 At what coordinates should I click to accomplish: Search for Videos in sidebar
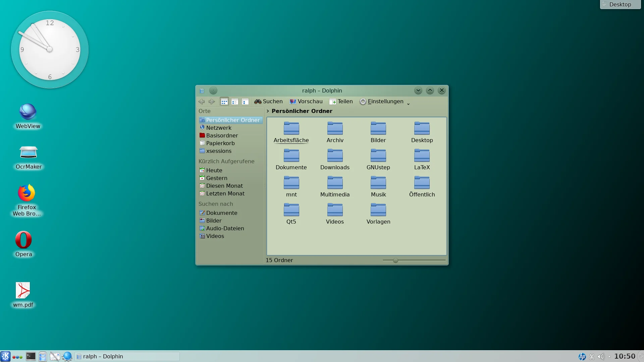(x=230, y=236)
